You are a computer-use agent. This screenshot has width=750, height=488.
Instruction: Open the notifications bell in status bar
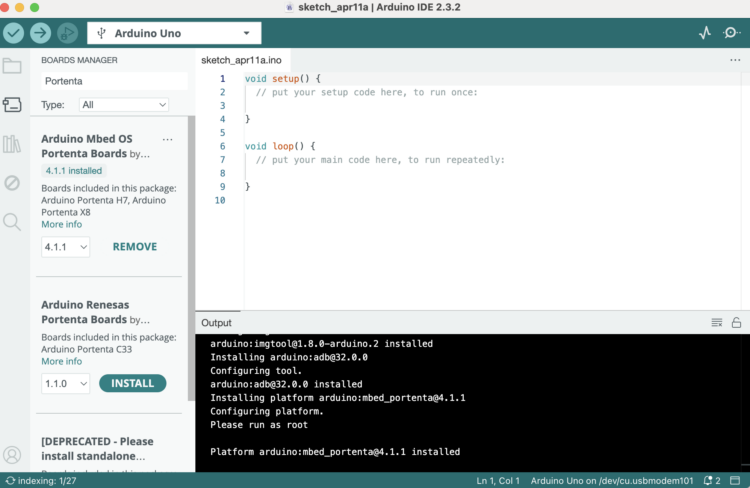[x=712, y=480]
